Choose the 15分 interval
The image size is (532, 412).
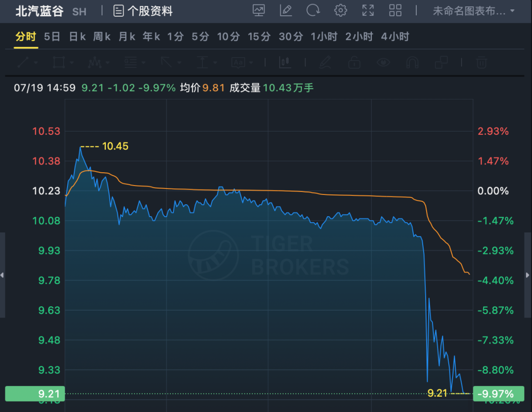click(x=259, y=36)
